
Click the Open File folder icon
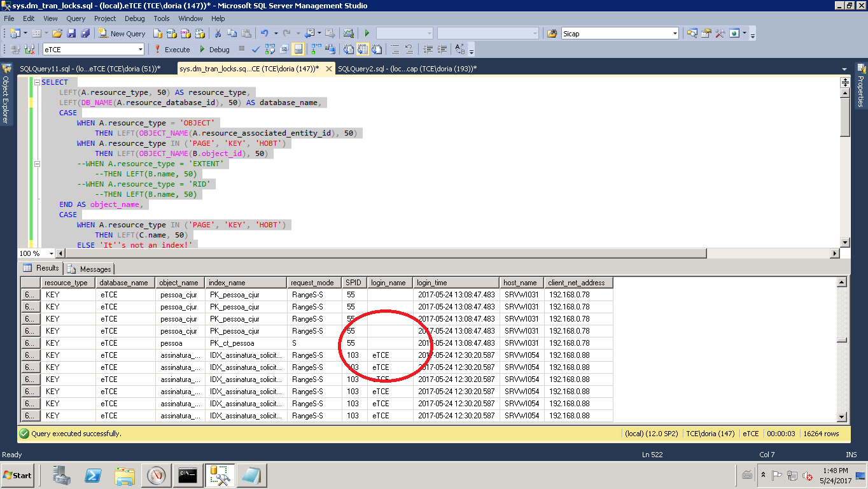pos(57,33)
